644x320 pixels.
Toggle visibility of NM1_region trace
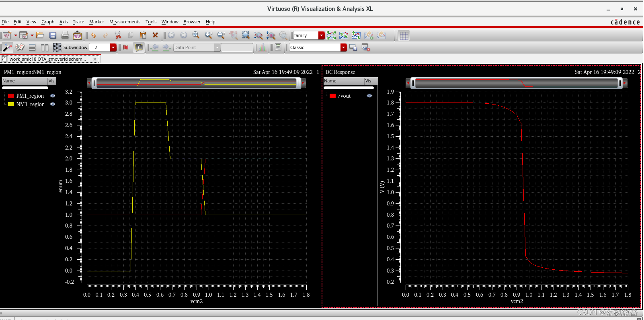point(52,104)
